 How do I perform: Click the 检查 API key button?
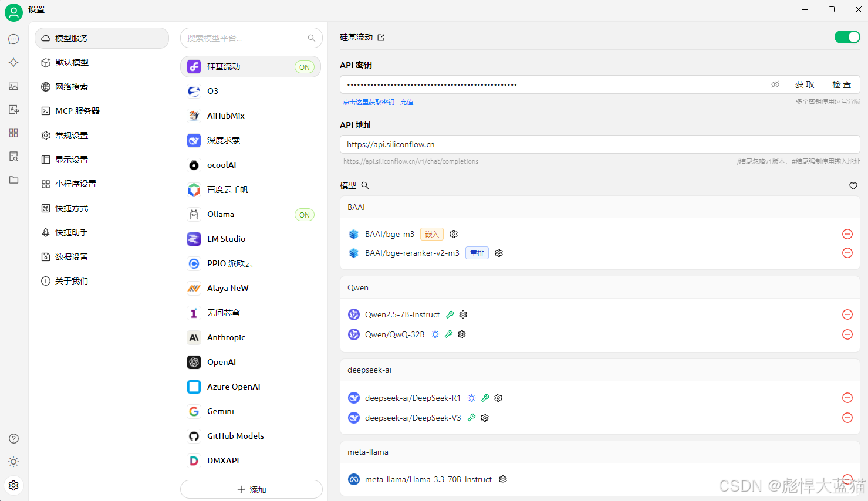pyautogui.click(x=842, y=84)
